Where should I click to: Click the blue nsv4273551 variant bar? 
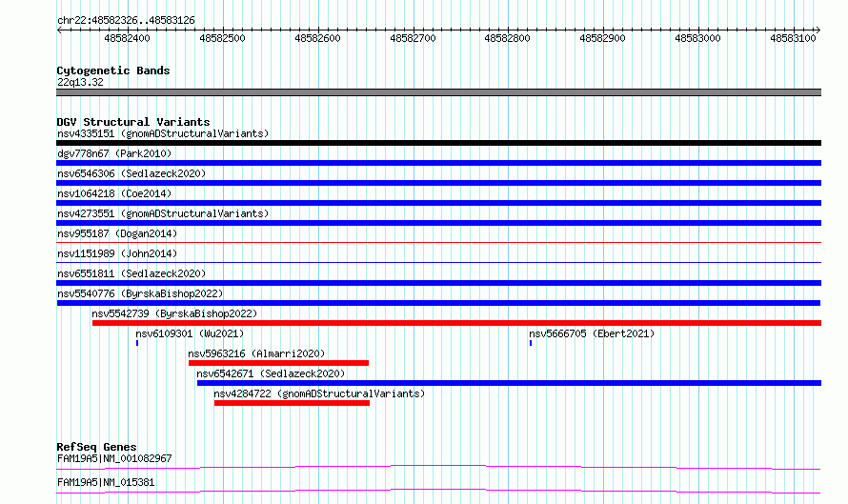[x=438, y=223]
